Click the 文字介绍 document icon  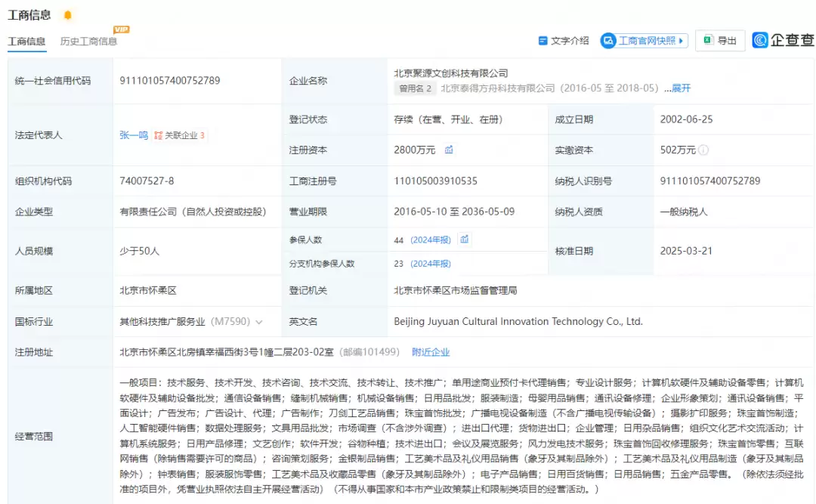(542, 41)
